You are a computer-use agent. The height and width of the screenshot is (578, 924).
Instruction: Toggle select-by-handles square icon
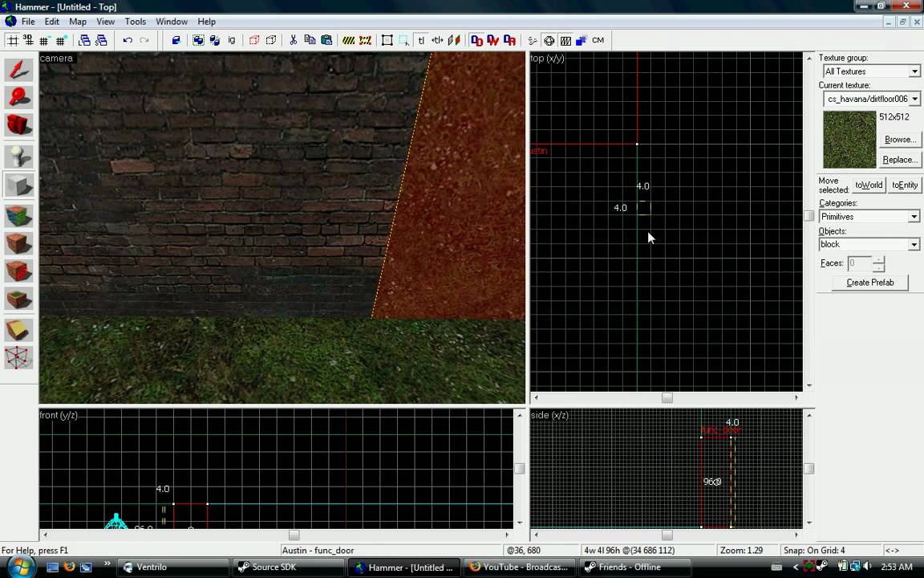tap(387, 40)
